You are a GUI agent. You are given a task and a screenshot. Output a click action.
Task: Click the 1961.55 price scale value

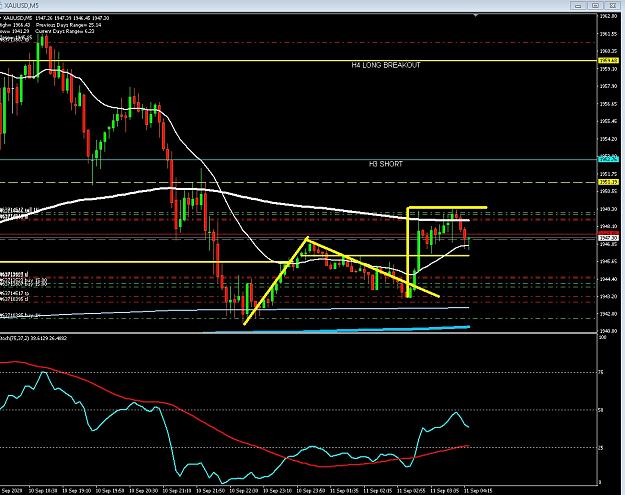[608, 34]
